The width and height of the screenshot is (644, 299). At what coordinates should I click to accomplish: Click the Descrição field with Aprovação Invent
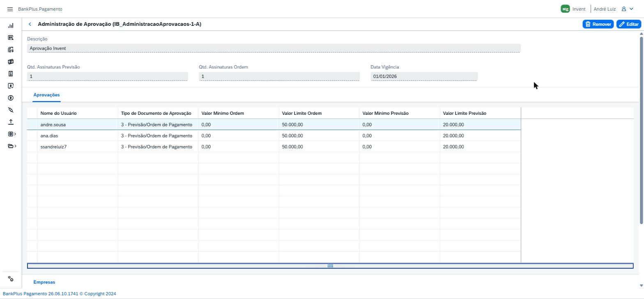click(274, 48)
